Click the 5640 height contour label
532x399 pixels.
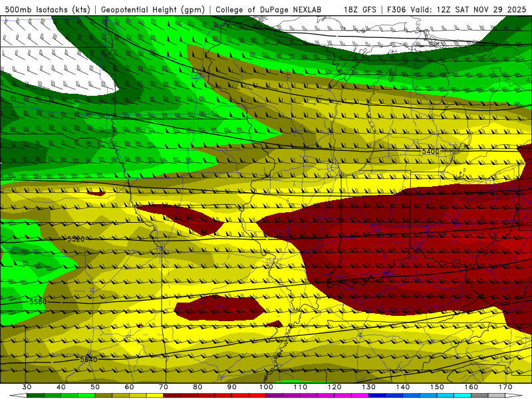coord(88,359)
